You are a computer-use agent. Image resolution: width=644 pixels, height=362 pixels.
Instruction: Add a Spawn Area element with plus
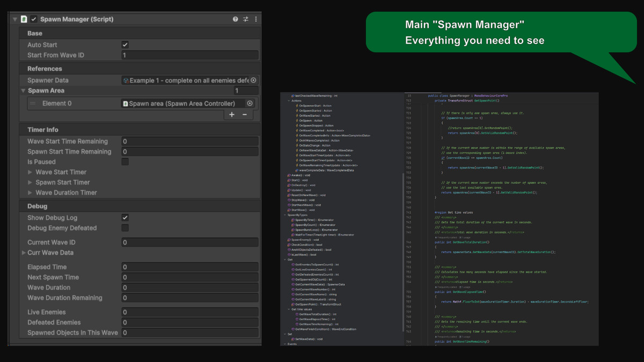tap(232, 114)
